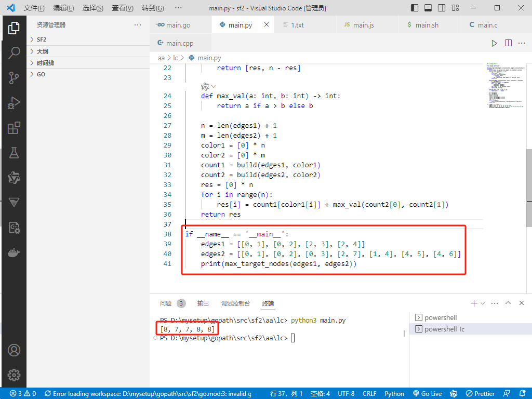Screen dimensions: 532x399
Task: Switch to the main.go tab
Action: pyautogui.click(x=180, y=25)
